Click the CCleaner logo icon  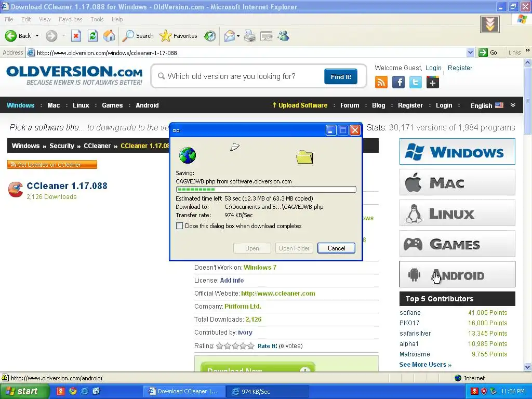(x=15, y=189)
